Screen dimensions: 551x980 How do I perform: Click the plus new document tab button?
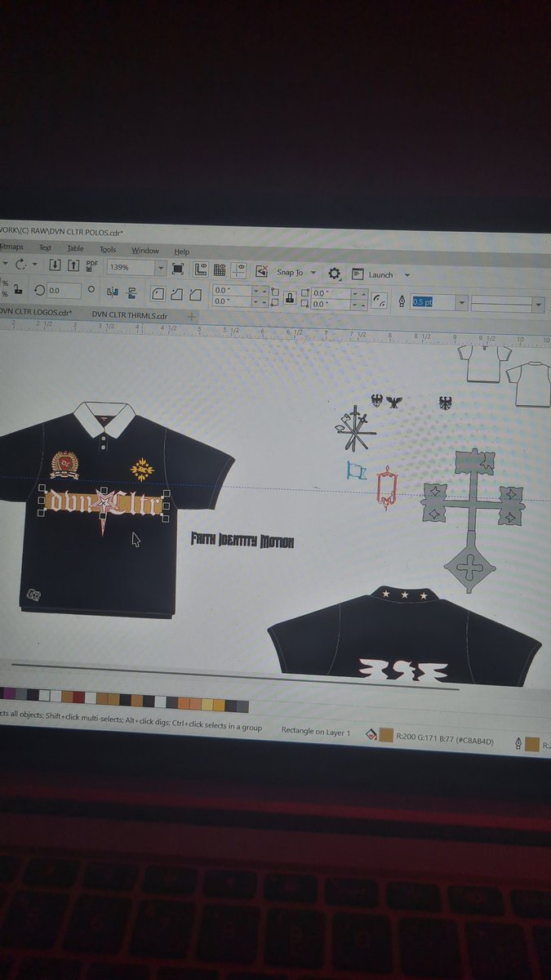tap(192, 316)
